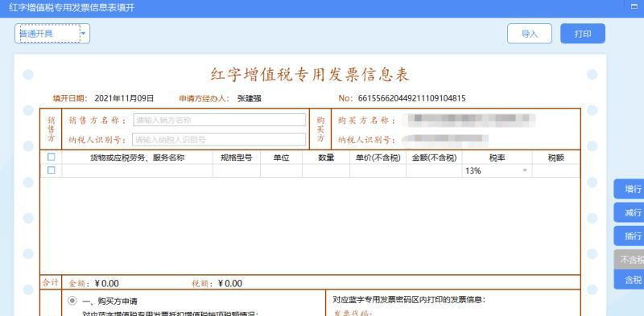
Task: Click the 申请方经办人 name 张建强
Action: click(x=250, y=98)
